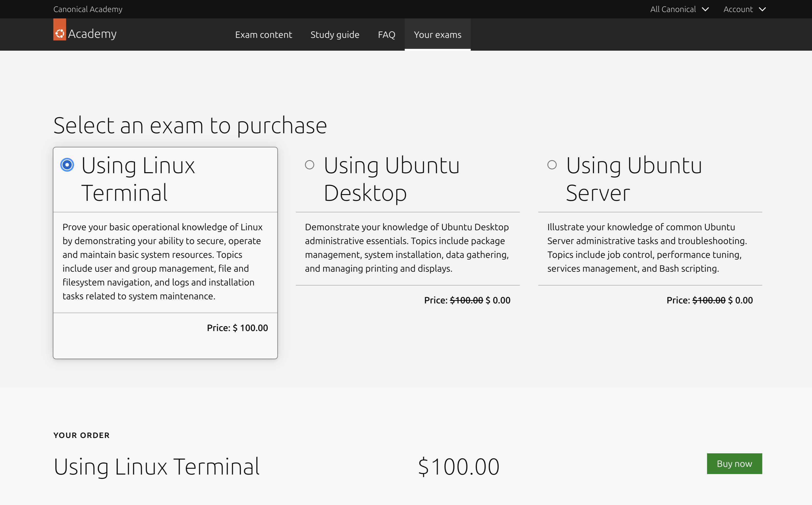This screenshot has width=812, height=505.
Task: Click the Select an exam to purchase heading
Action: coord(190,126)
